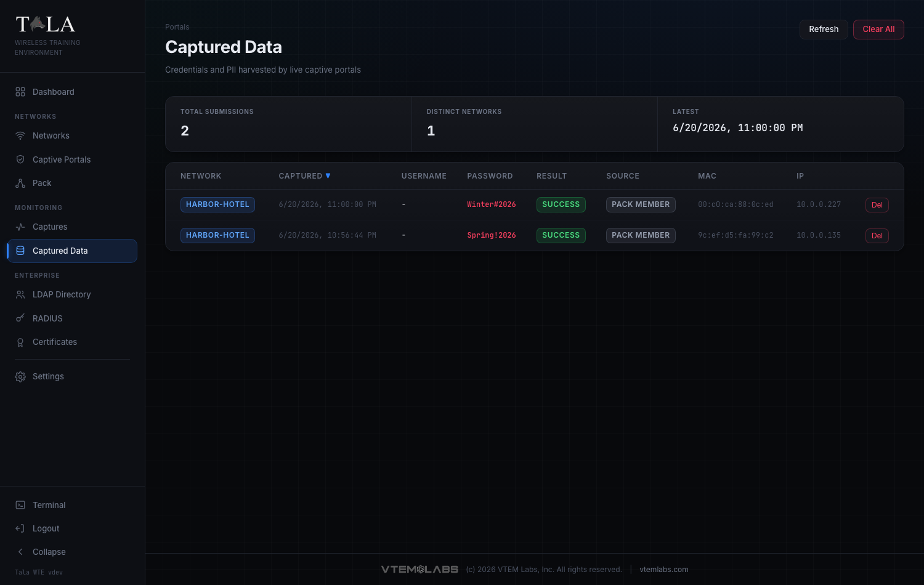
Task: Open the Dashboard page
Action: [x=72, y=92]
